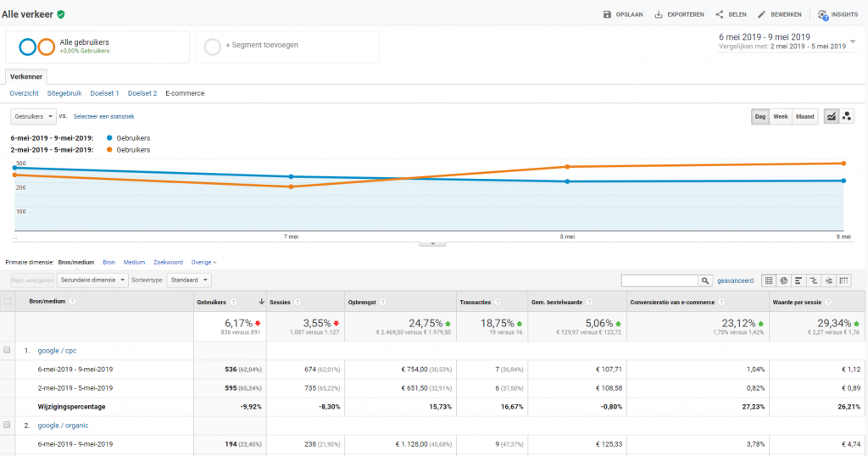Image resolution: width=868 pixels, height=456 pixels.
Task: Click the Sessies column header
Action: pos(280,302)
